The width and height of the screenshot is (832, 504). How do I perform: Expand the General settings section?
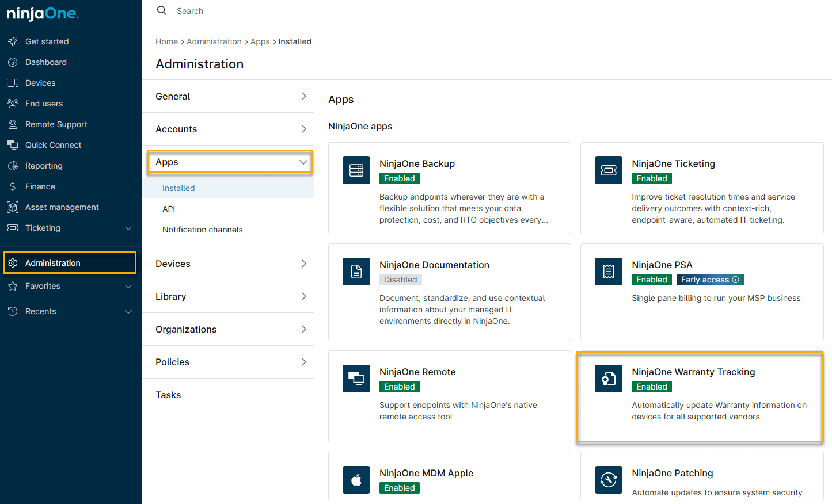tap(303, 96)
